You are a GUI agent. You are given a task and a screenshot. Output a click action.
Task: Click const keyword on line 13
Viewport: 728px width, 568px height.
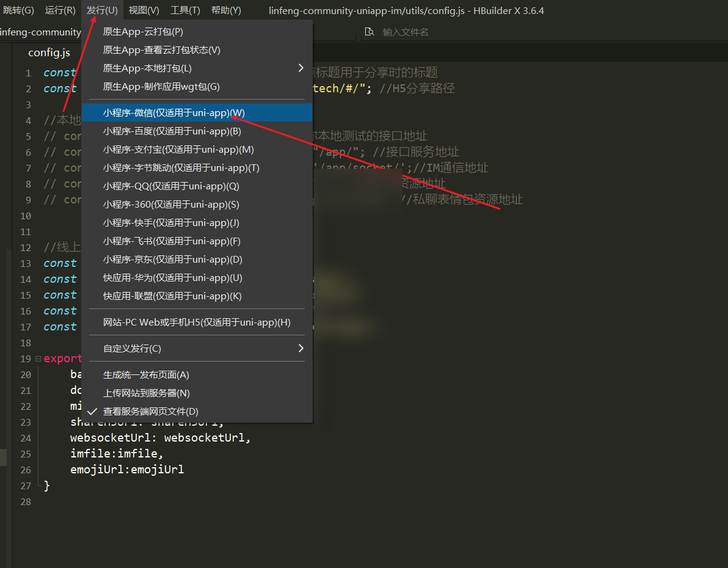[x=60, y=263]
